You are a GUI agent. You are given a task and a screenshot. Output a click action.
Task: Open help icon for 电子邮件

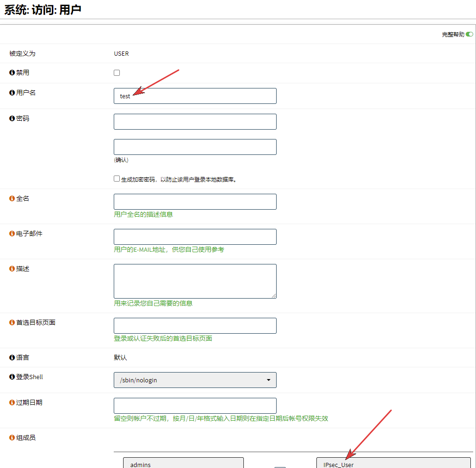pos(12,234)
